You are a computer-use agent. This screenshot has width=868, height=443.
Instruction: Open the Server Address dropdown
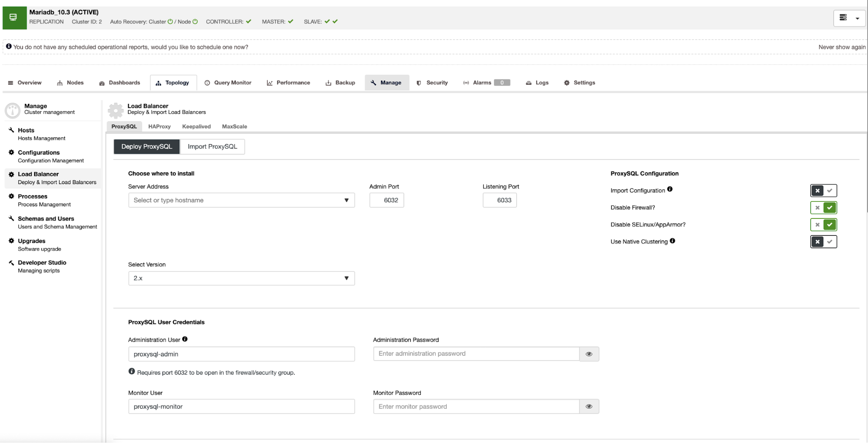pos(241,200)
